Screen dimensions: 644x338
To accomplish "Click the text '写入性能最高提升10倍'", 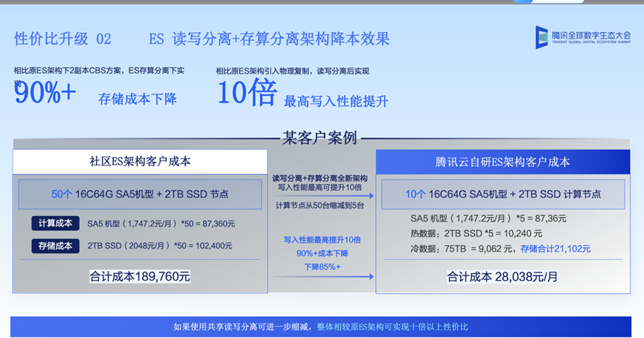I will (322, 240).
